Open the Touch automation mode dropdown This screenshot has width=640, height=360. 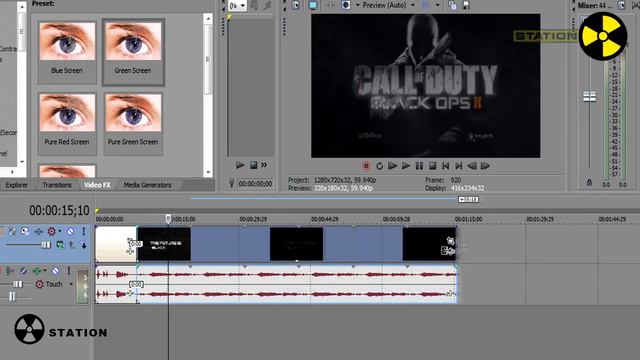(71, 284)
